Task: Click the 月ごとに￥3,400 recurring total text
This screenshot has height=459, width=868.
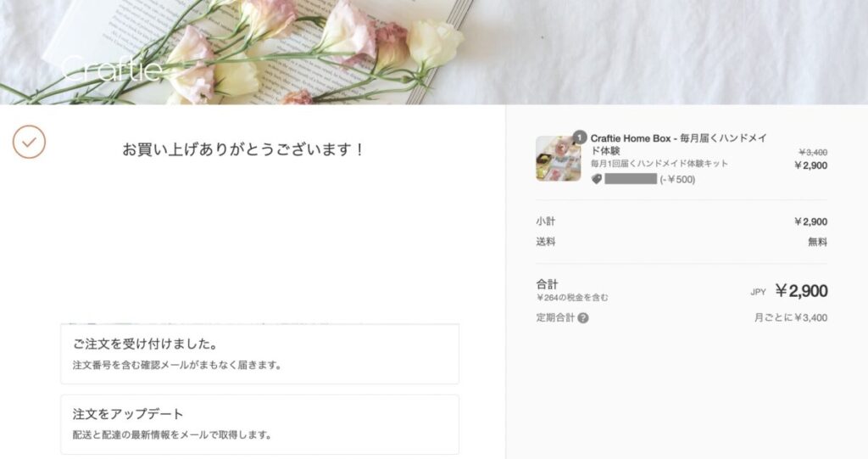Action: [x=791, y=318]
